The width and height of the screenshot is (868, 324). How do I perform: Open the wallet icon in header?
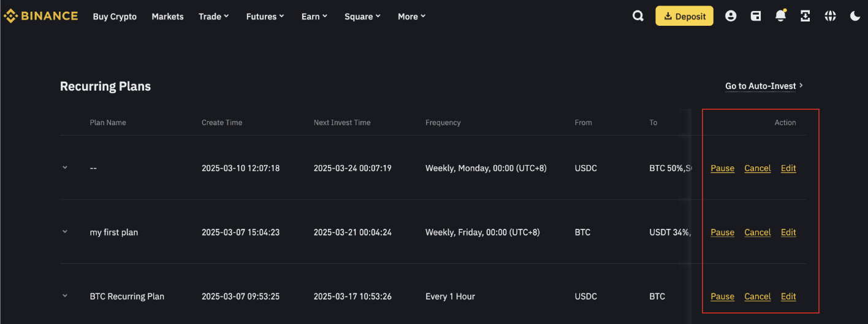756,16
